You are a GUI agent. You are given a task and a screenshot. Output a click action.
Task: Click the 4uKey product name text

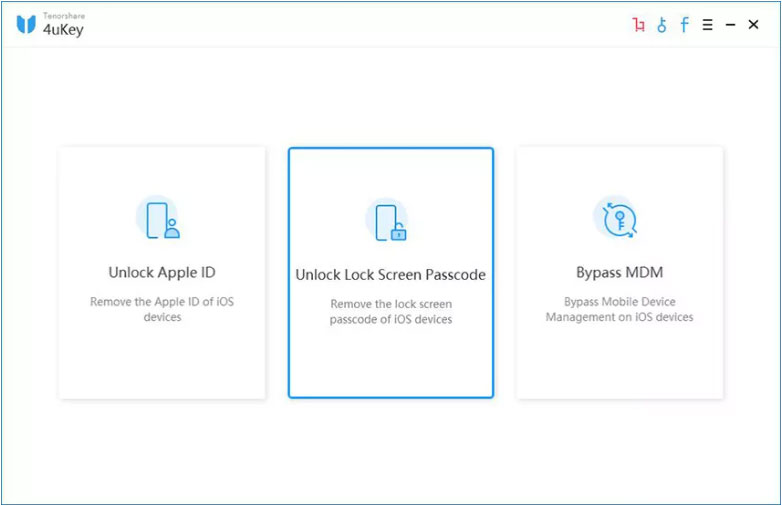click(x=64, y=30)
